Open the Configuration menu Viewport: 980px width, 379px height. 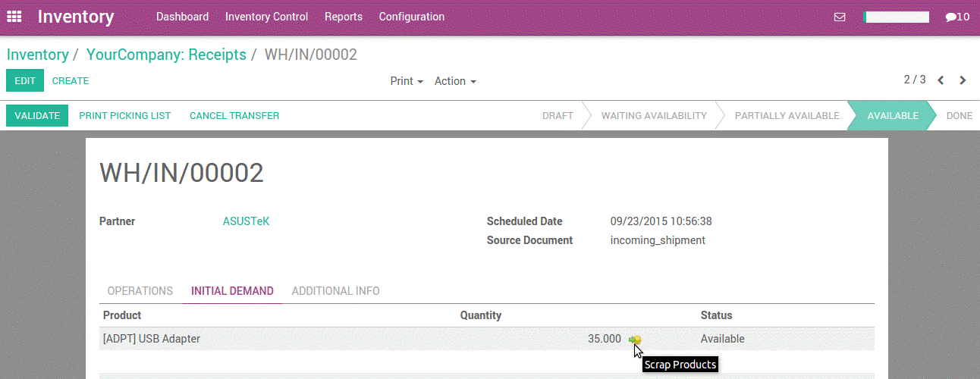click(412, 17)
